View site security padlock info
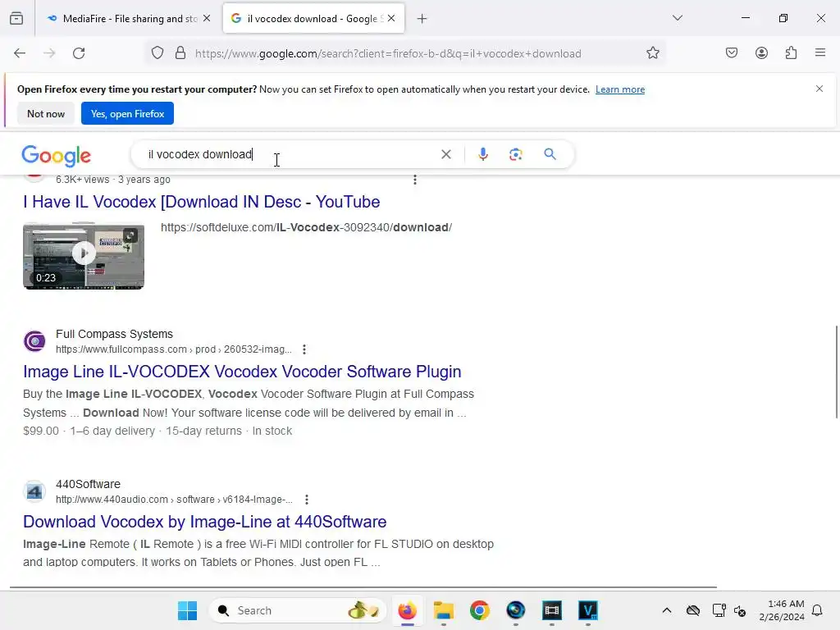840x630 pixels. coord(180,53)
